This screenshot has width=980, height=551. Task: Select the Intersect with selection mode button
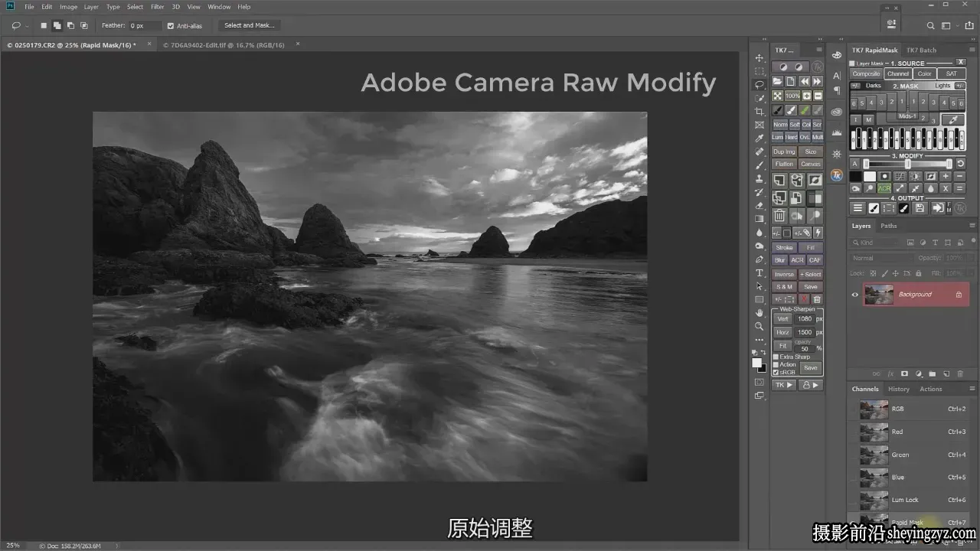point(83,25)
